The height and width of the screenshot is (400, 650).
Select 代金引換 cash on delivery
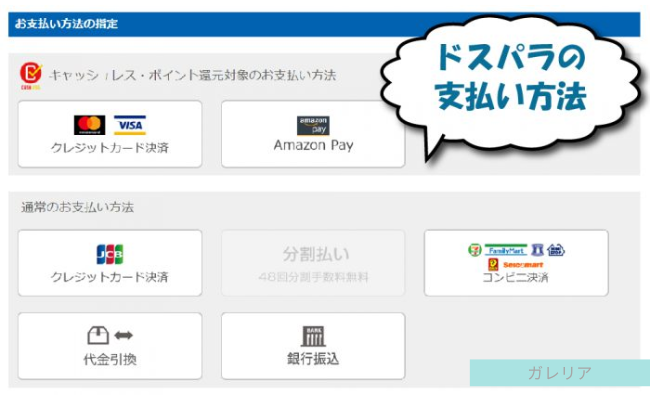[x=110, y=346]
